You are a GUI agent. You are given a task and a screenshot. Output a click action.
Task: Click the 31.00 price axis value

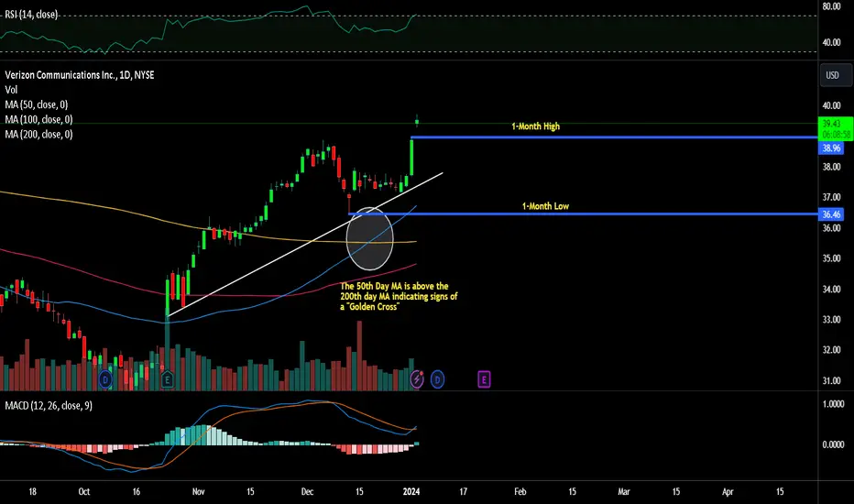pos(832,380)
